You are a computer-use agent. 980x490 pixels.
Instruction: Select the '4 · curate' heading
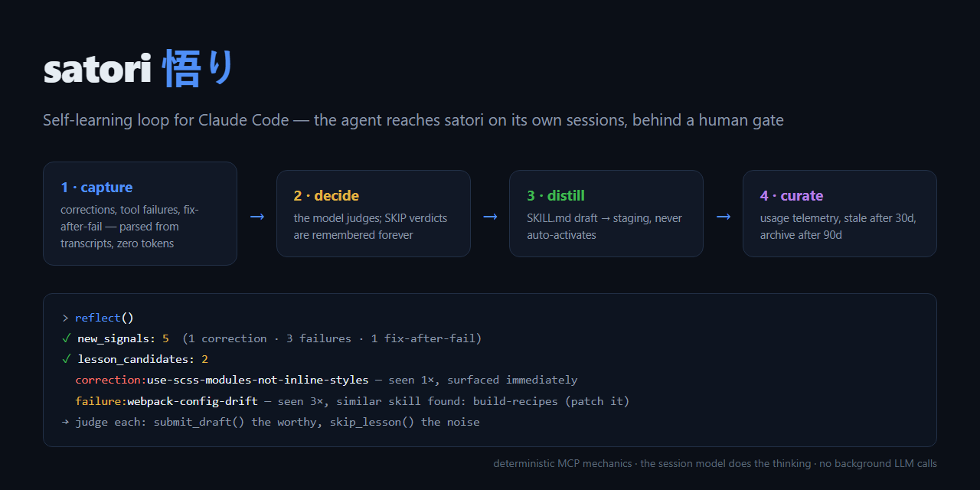(792, 196)
